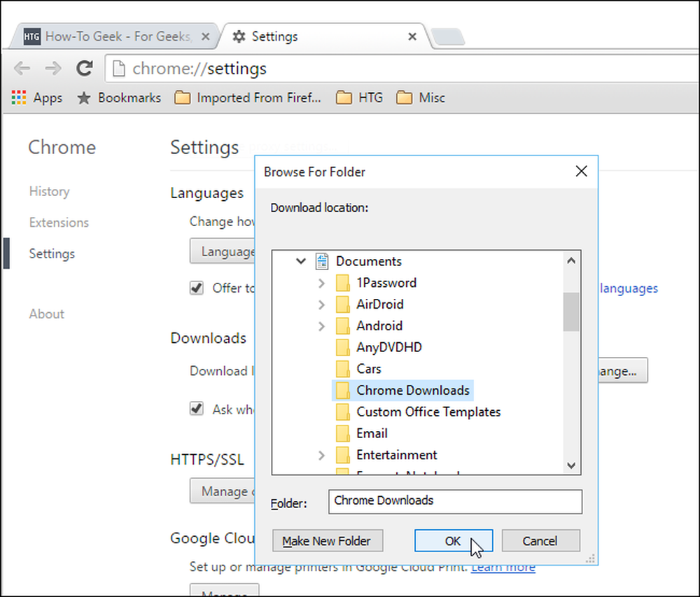Click Make New Folder button
The image size is (700, 597).
tap(328, 541)
